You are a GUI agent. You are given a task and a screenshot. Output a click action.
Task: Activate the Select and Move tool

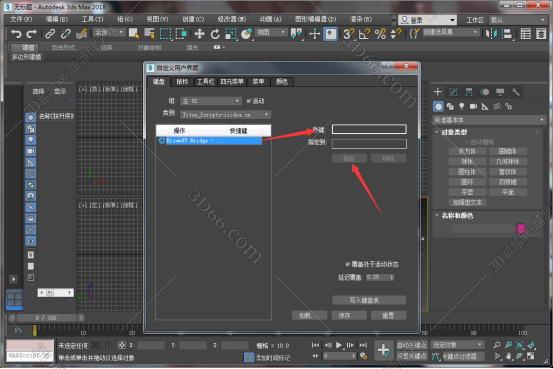[x=200, y=34]
